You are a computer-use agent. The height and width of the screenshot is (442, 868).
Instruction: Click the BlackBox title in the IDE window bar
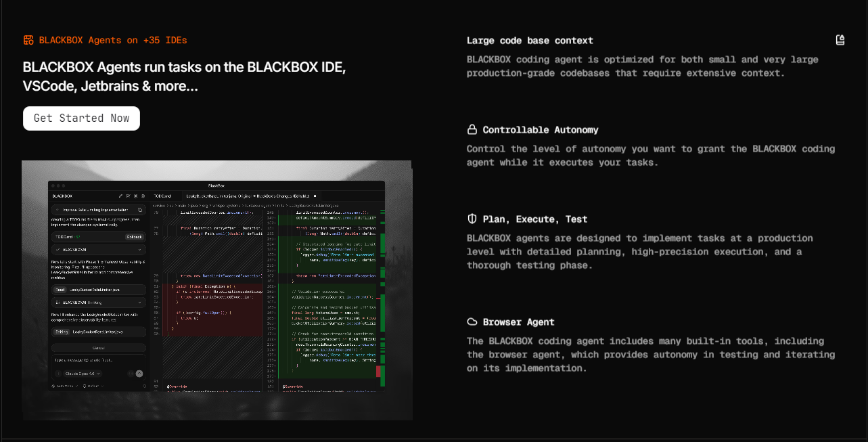(x=216, y=185)
